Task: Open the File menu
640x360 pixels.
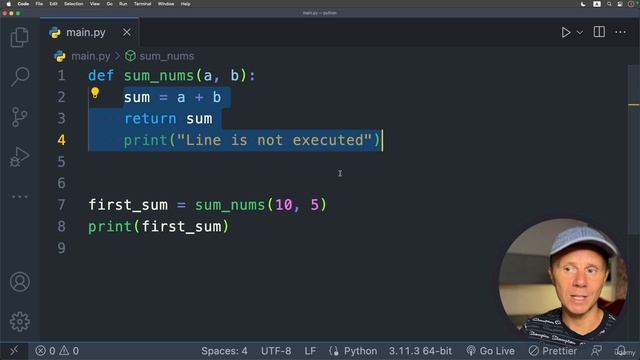Action: point(39,4)
